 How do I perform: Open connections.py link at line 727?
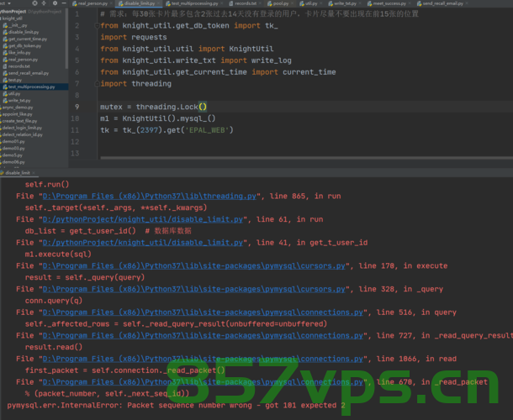point(203,335)
